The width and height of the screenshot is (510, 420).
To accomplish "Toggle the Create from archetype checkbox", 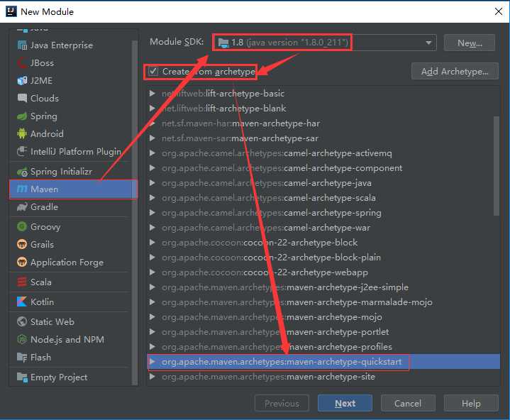I will pos(153,71).
